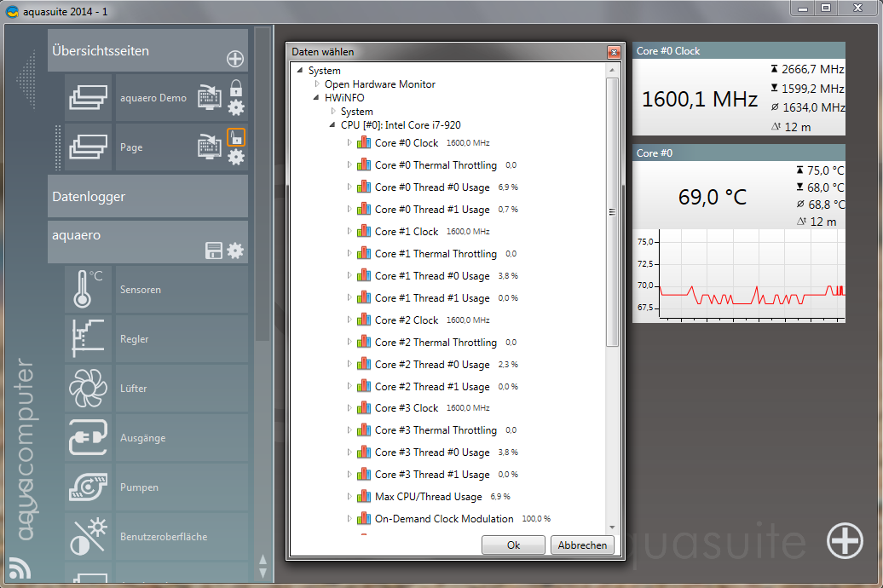Toggle the orange unlocked lock on Page
This screenshot has width=883, height=588.
click(x=236, y=137)
